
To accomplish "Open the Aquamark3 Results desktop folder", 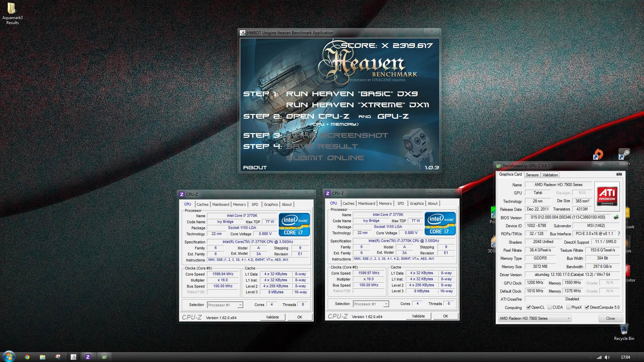I will (x=12, y=13).
